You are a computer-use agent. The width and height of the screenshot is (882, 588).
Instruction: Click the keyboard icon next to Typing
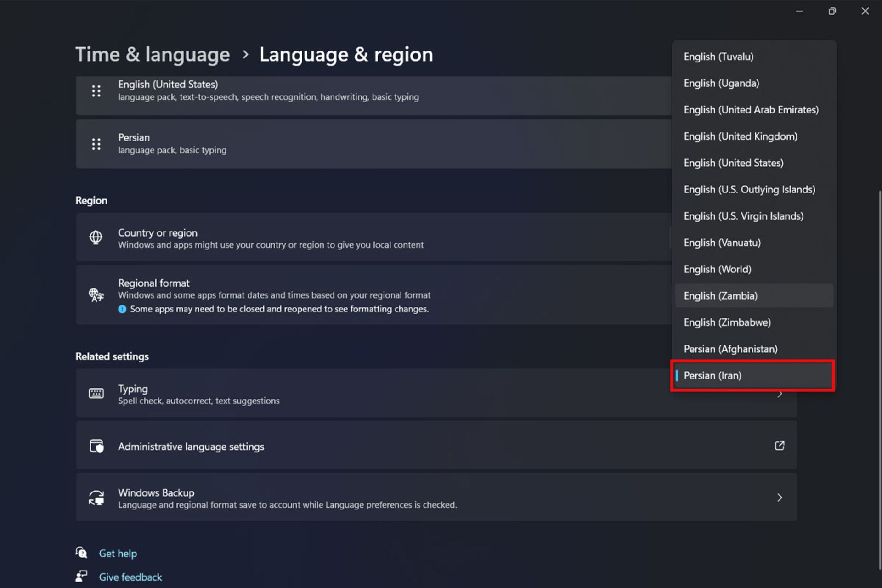[96, 393]
